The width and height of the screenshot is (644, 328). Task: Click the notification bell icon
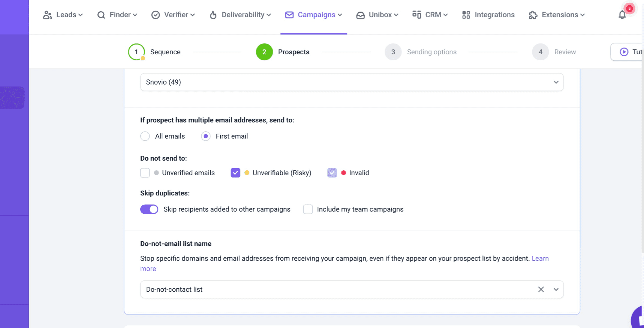pyautogui.click(x=622, y=15)
